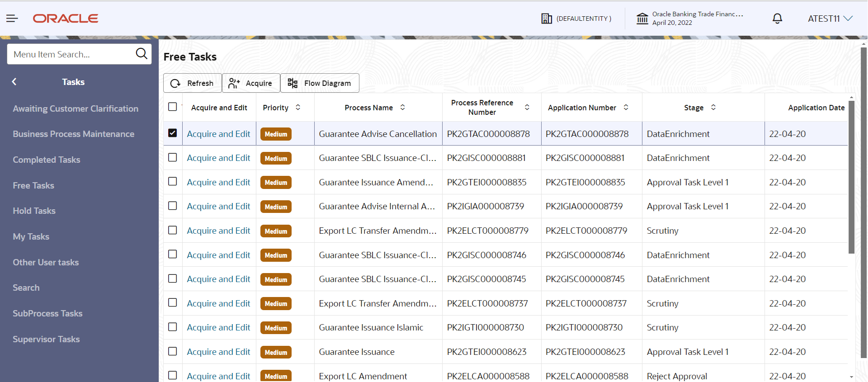Select the checkbox for PK2IGTI000008730
Image resolution: width=868 pixels, height=382 pixels.
(172, 327)
